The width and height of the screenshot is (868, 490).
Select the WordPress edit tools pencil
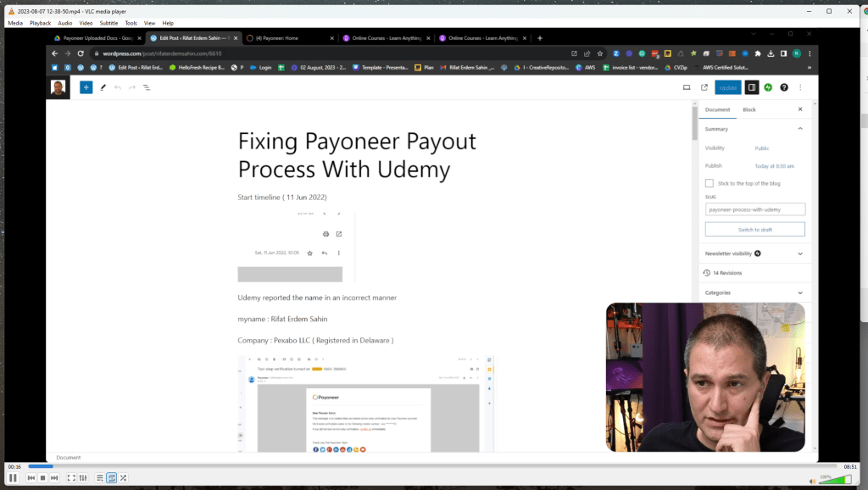click(103, 87)
